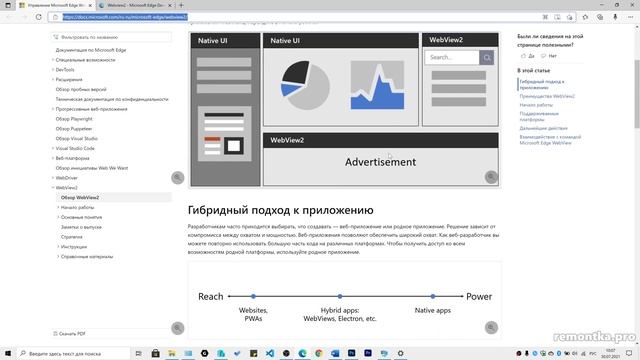Open 'Стратегия' in sidebar
640x360 pixels.
(71, 237)
